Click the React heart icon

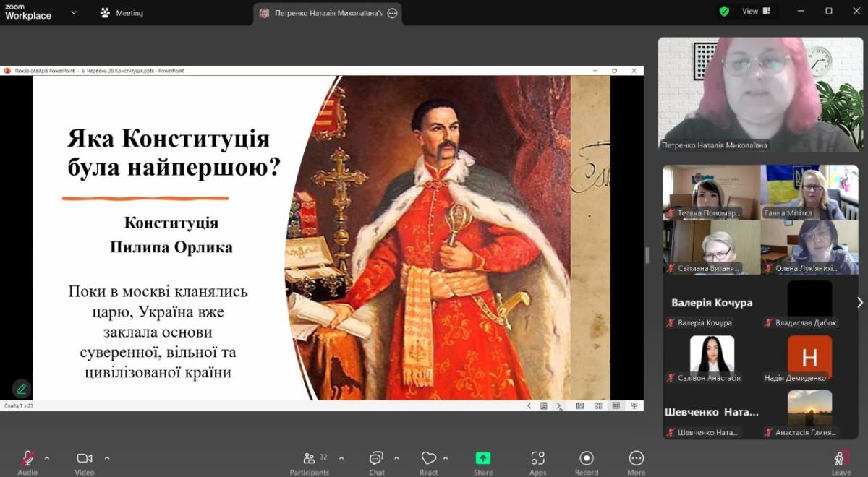[428, 459]
